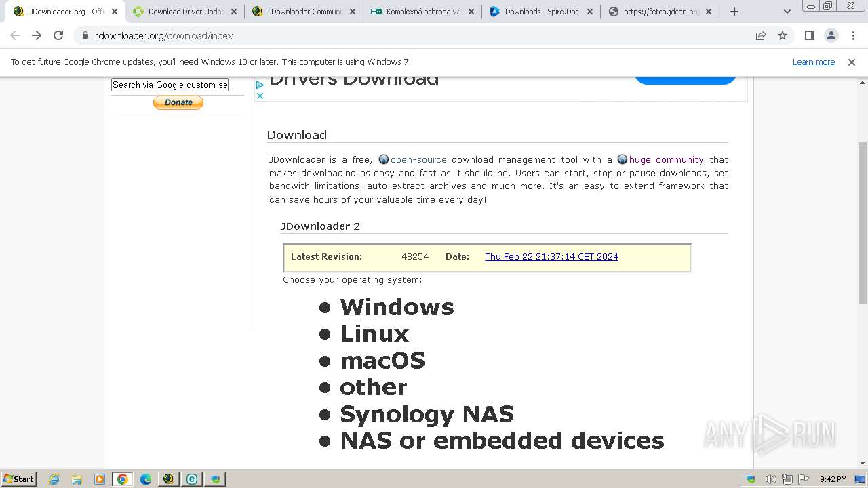Choose the other operating system option
868x488 pixels.
pyautogui.click(x=373, y=387)
